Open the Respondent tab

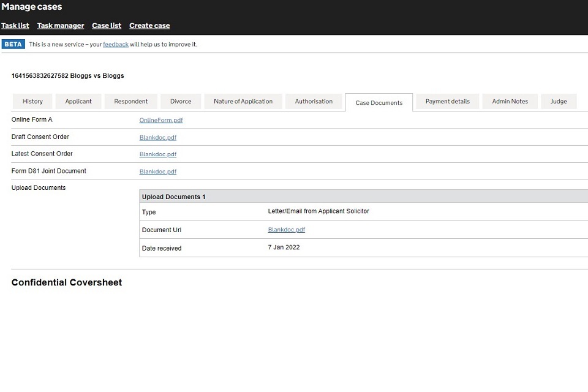tap(130, 102)
